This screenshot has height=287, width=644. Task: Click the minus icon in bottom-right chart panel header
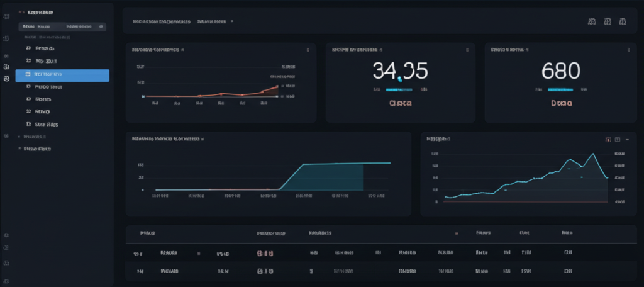click(628, 139)
